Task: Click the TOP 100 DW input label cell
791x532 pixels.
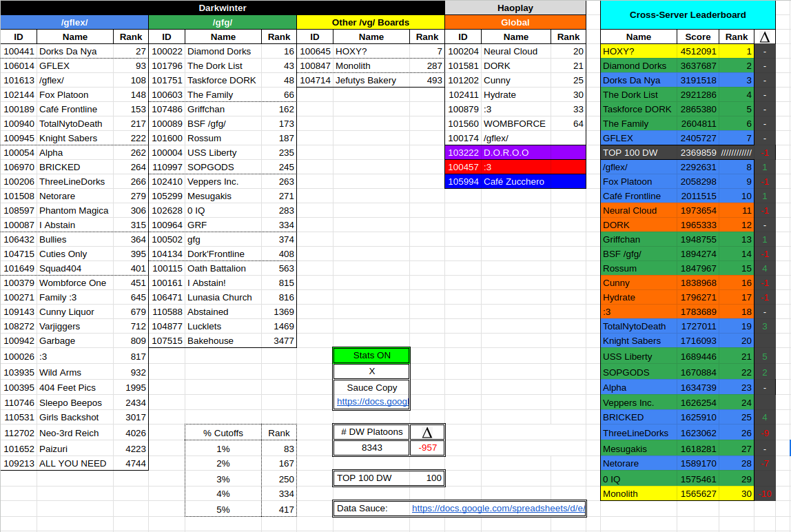Action: pos(371,478)
